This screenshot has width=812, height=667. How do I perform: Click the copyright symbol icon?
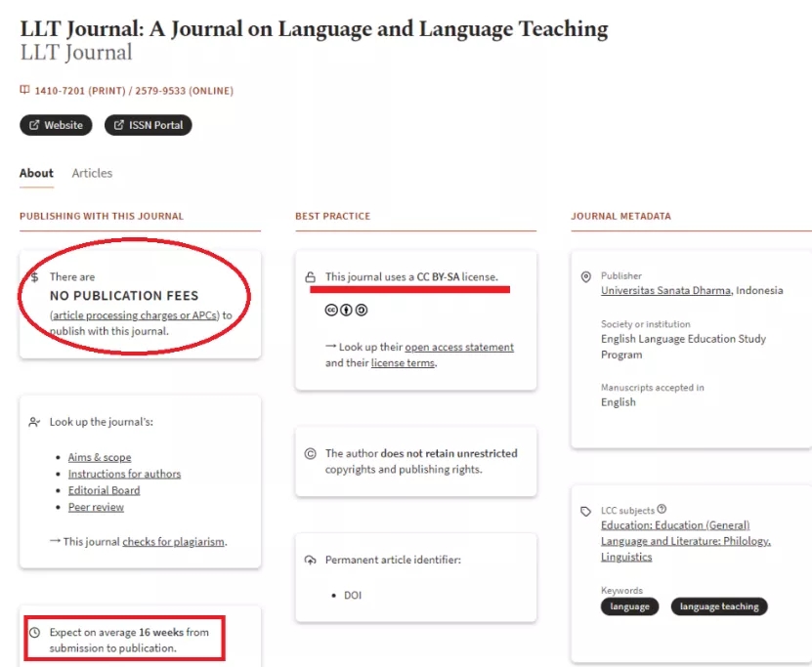310,454
